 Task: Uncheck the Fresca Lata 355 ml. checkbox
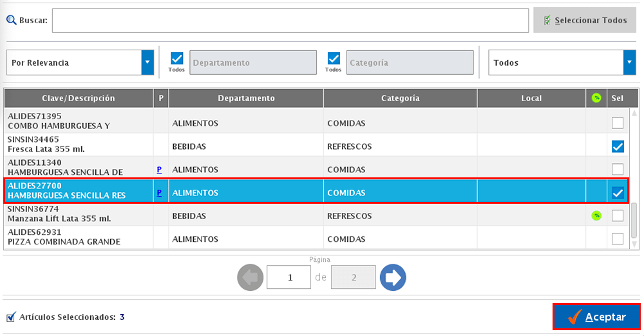(618, 146)
